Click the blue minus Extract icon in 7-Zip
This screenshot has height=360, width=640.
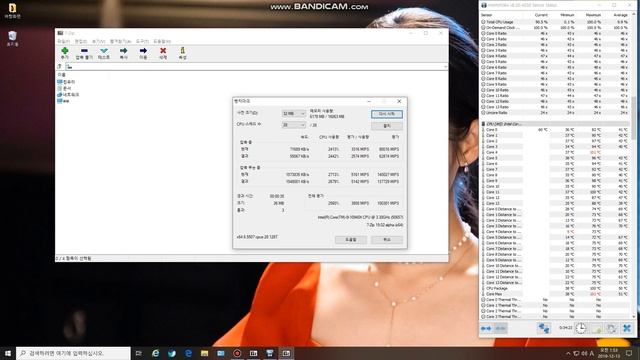(84, 51)
